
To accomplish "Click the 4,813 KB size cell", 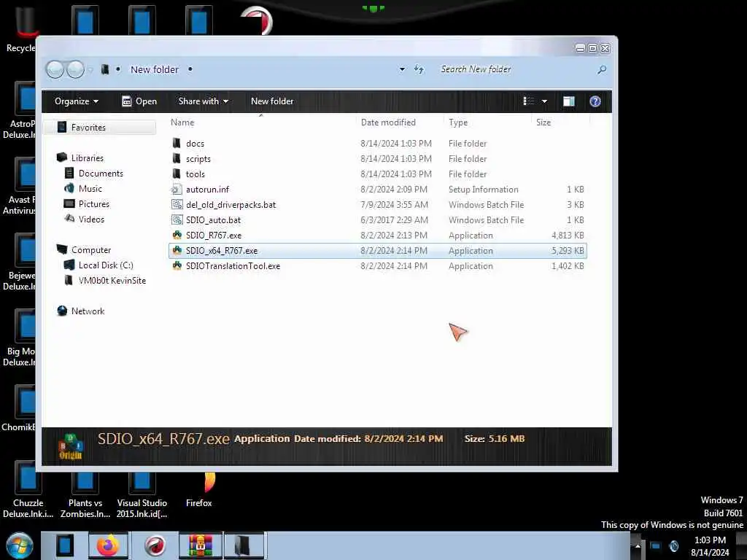I will (568, 236).
